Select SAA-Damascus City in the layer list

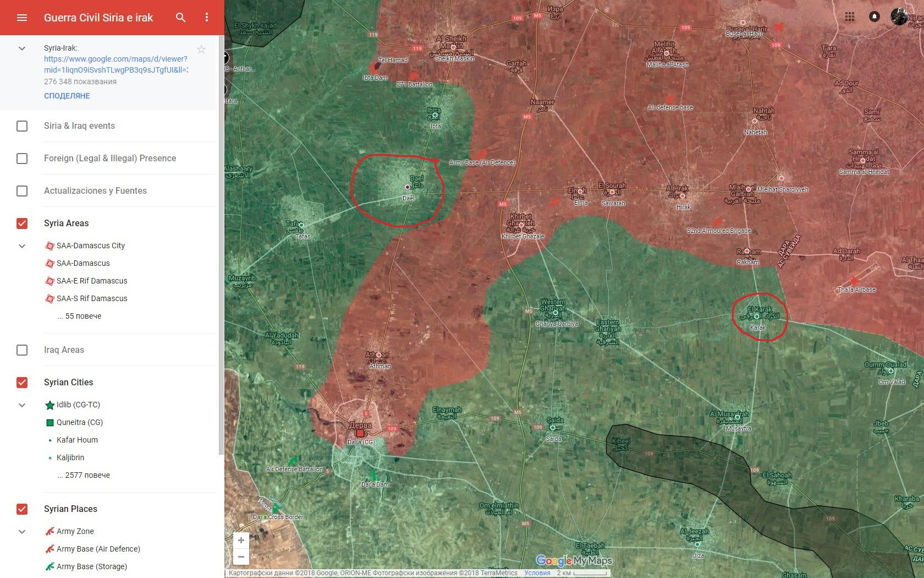[x=91, y=246]
